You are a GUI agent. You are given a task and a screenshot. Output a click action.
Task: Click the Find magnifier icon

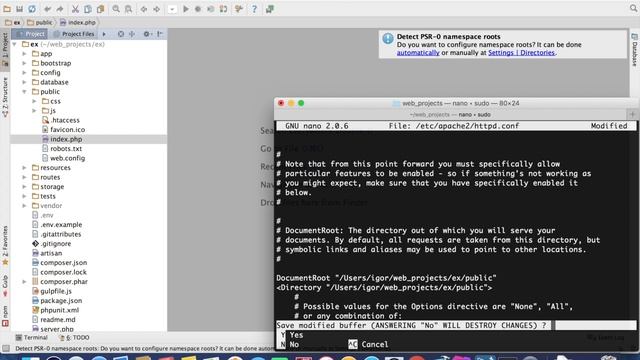tap(116, 9)
